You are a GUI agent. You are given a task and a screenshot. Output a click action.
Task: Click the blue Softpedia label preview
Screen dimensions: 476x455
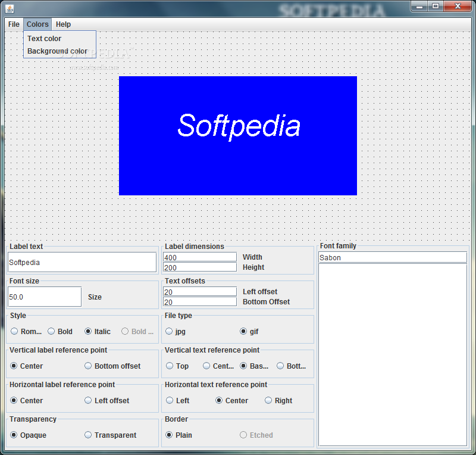238,136
